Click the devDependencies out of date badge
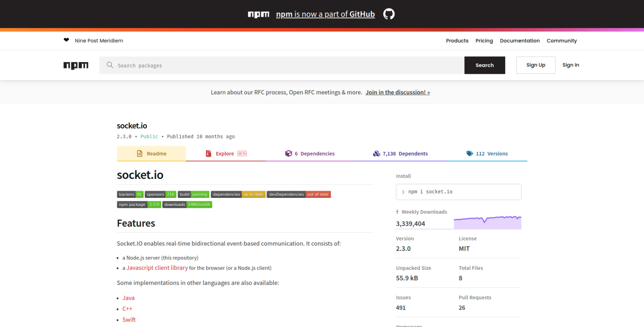 pyautogui.click(x=299, y=194)
